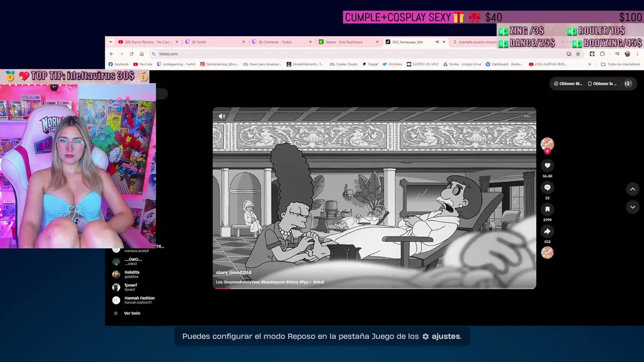Click the video progress bar
This screenshot has height=362, width=644.
pyautogui.click(x=374, y=288)
